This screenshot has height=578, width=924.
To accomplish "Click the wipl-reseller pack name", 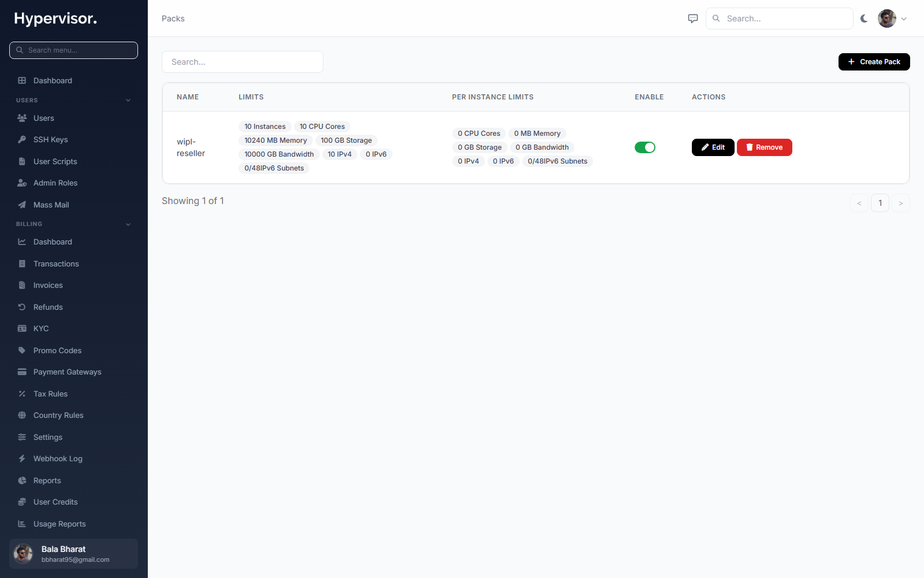I will point(191,147).
